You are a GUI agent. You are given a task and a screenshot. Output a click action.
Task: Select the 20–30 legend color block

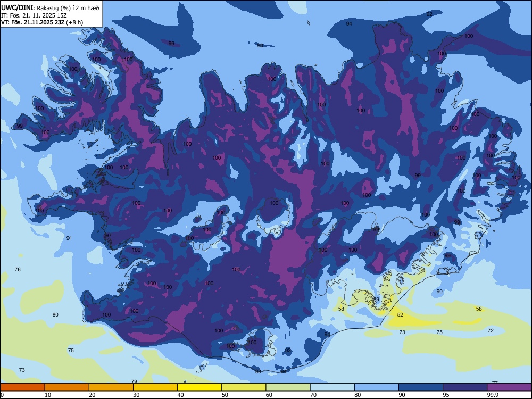coord(111,387)
